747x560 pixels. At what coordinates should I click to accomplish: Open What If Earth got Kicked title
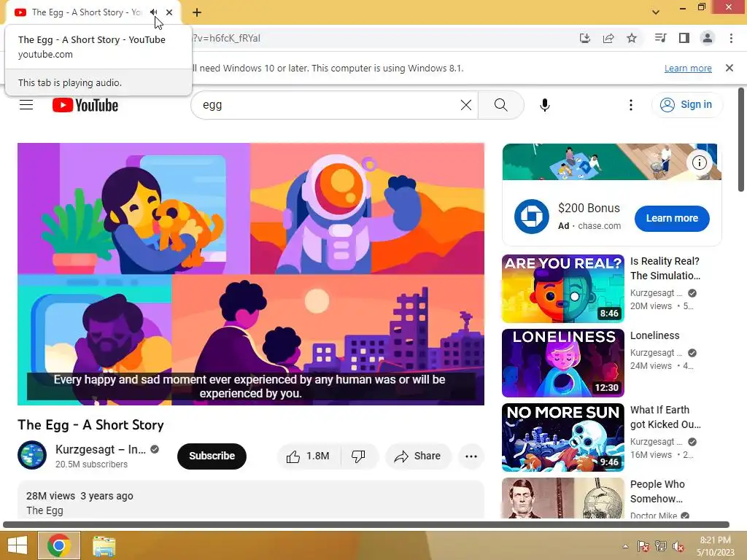coord(665,417)
